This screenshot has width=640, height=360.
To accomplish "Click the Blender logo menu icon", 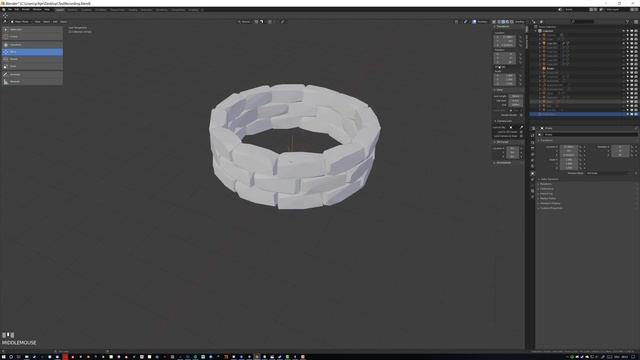I will (x=4, y=9).
